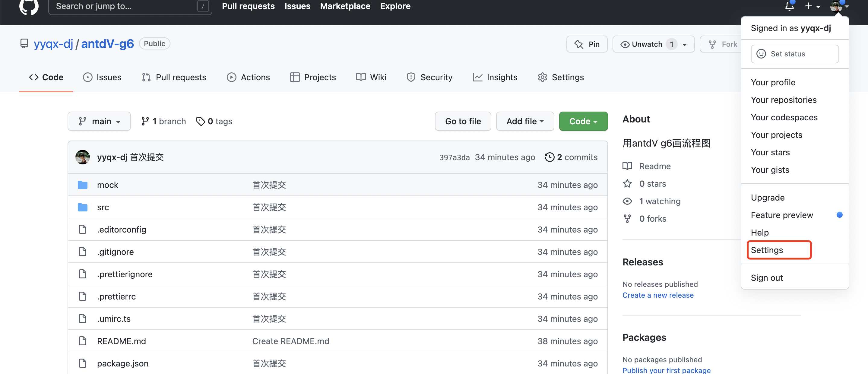Open the package.json file
Image resolution: width=868 pixels, height=374 pixels.
(123, 363)
